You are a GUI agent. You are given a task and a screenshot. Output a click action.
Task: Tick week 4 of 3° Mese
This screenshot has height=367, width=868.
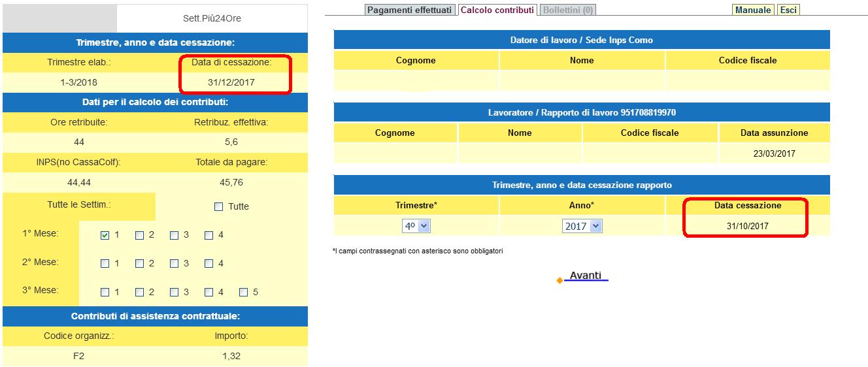coord(209,293)
